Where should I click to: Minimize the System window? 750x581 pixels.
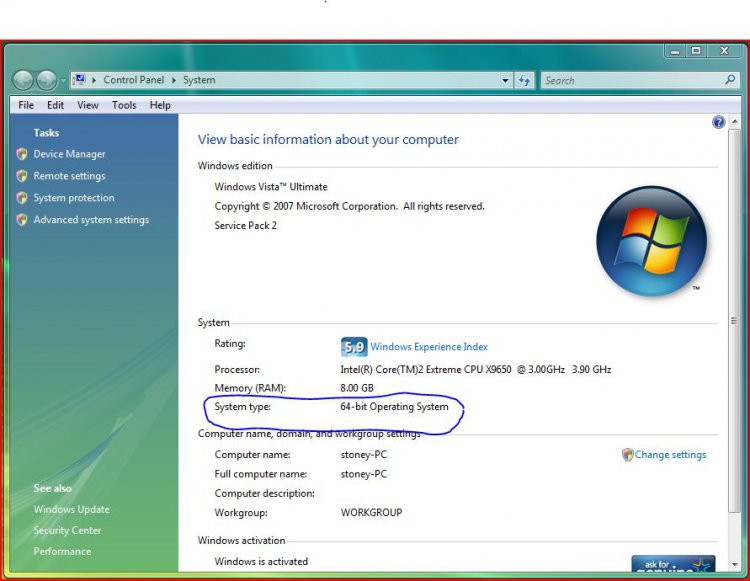point(675,51)
